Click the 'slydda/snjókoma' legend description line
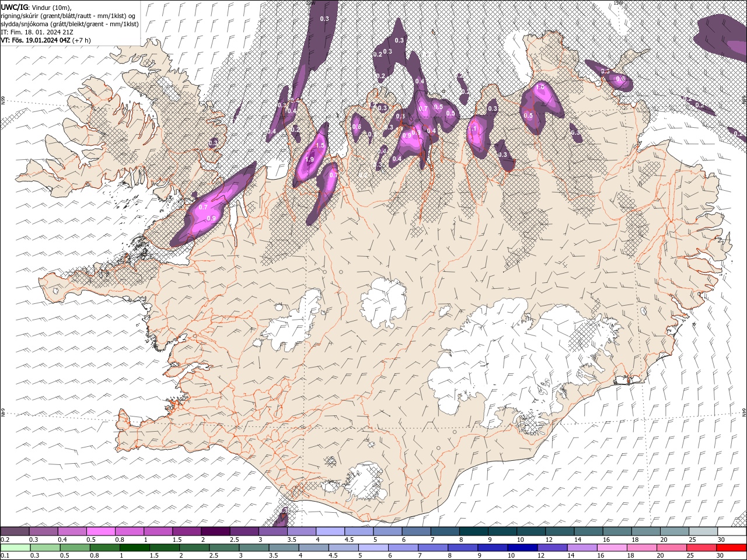This screenshot has height=560, width=747. click(x=69, y=24)
